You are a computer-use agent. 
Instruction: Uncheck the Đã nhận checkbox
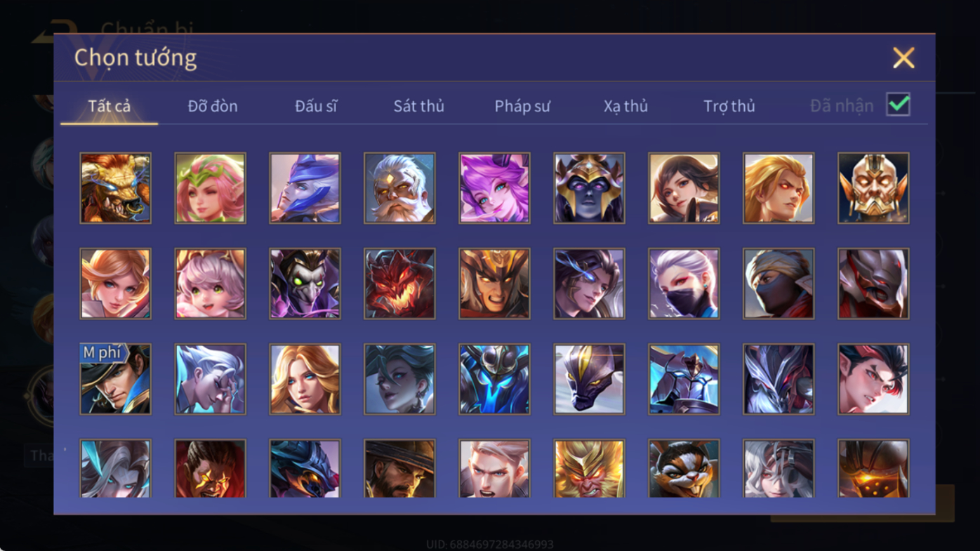898,105
